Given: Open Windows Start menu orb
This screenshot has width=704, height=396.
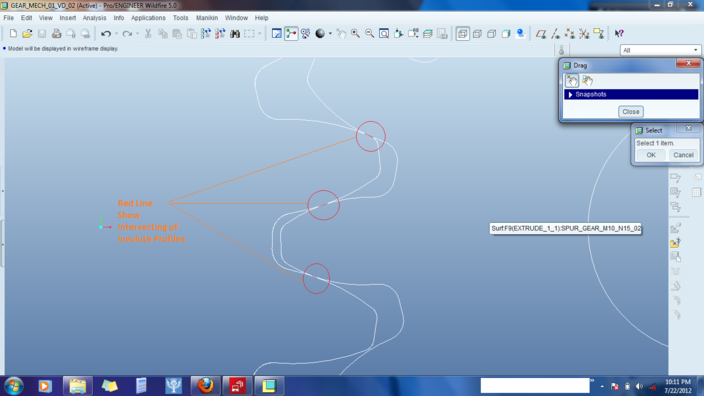Looking at the screenshot, I should pyautogui.click(x=14, y=386).
